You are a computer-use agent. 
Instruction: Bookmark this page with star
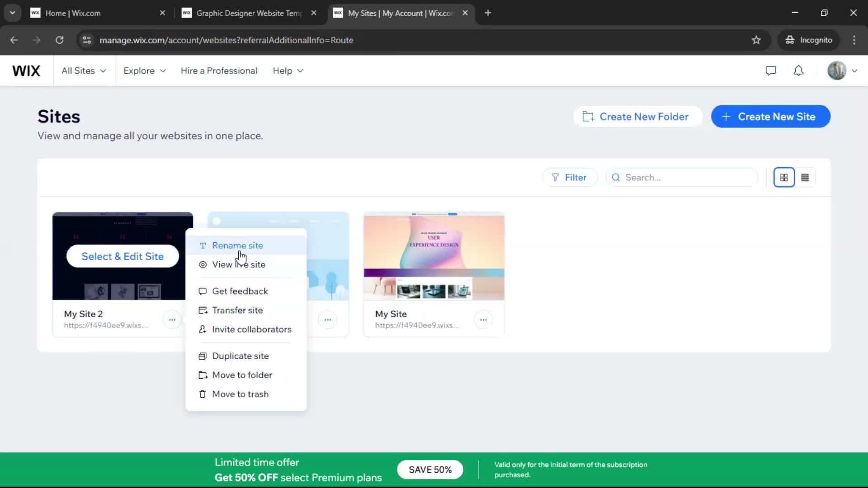tap(756, 40)
